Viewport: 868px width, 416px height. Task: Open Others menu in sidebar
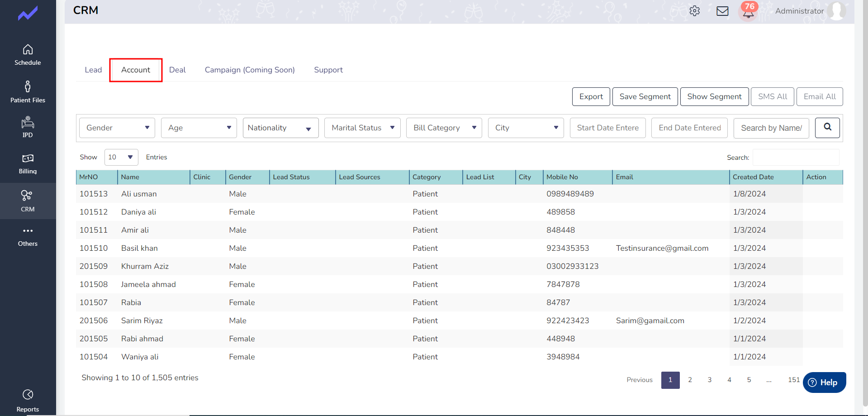(x=28, y=237)
